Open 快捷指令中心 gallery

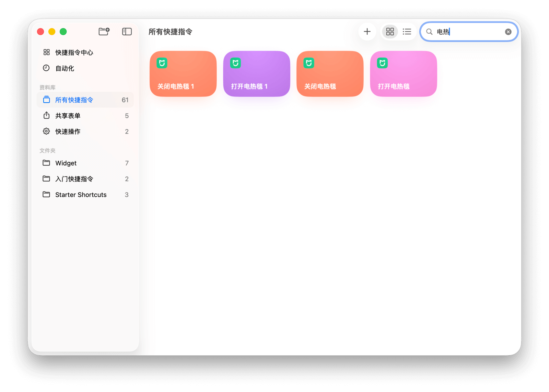tap(74, 53)
